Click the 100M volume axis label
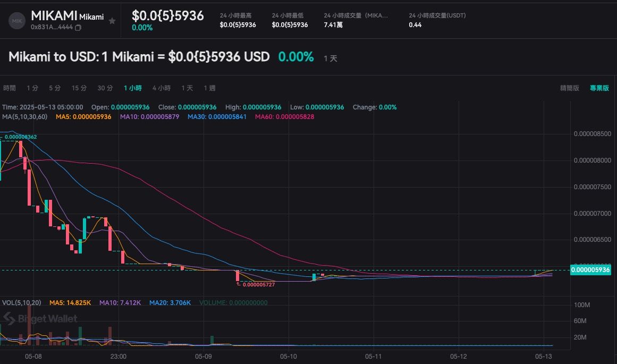 click(582, 305)
